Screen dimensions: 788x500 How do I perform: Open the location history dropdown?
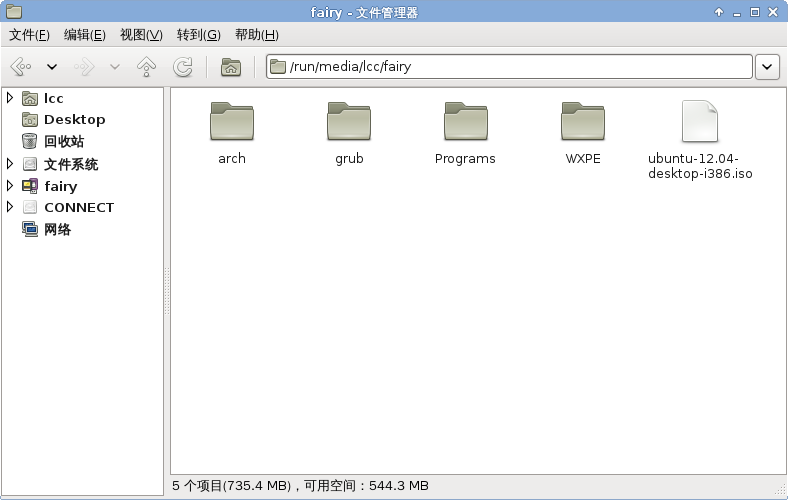coord(767,66)
